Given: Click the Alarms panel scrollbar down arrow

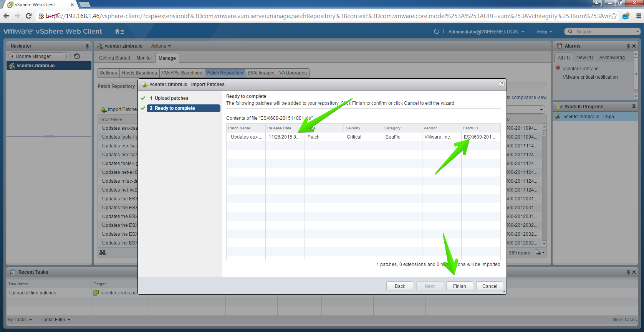Looking at the screenshot, I should pyautogui.click(x=636, y=96).
